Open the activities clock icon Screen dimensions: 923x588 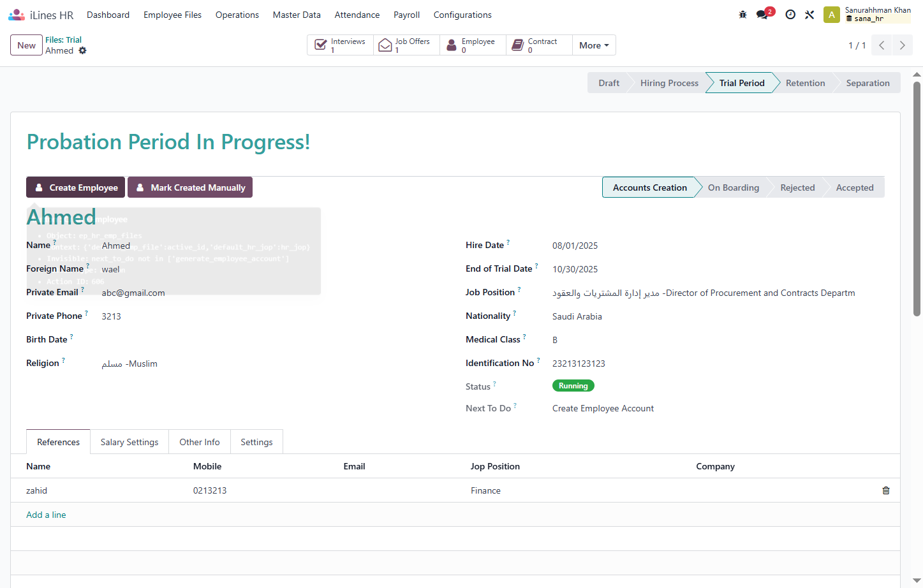click(x=790, y=15)
